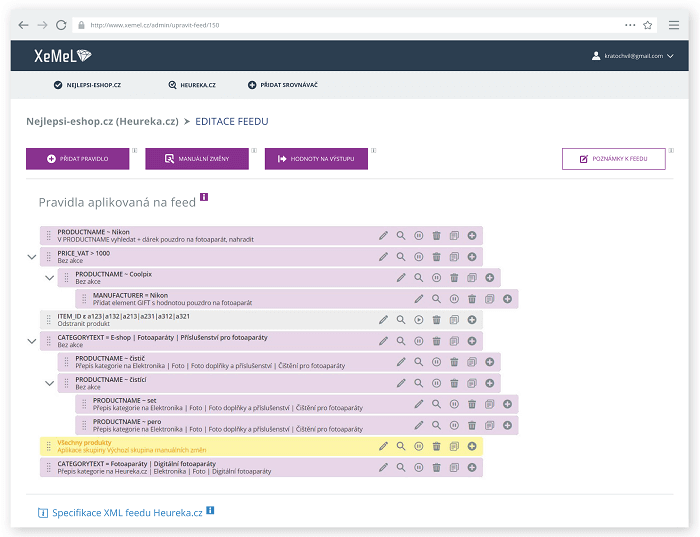Edit the Všechny produkty yellow rule

[383, 446]
